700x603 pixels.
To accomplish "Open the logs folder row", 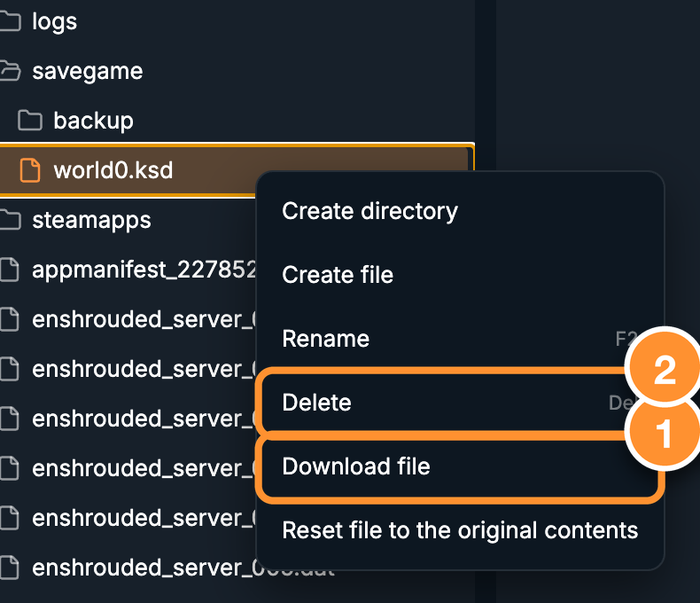I will 237,21.
